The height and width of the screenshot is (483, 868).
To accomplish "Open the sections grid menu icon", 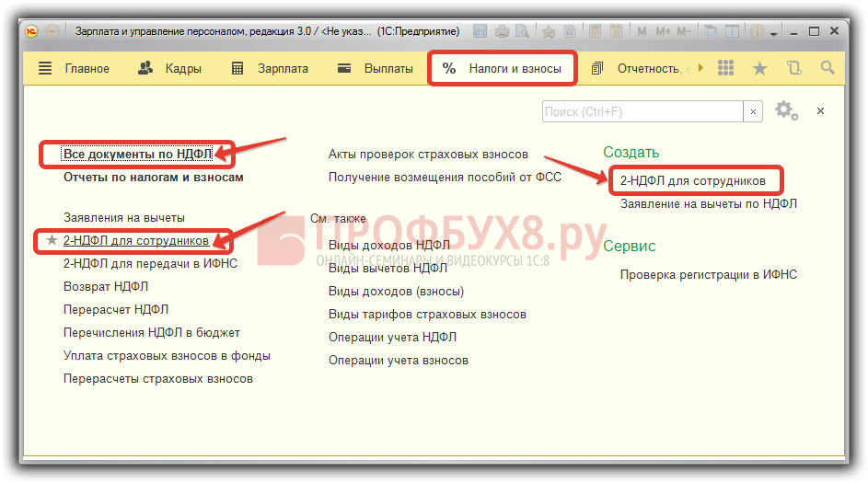I will pos(725,68).
